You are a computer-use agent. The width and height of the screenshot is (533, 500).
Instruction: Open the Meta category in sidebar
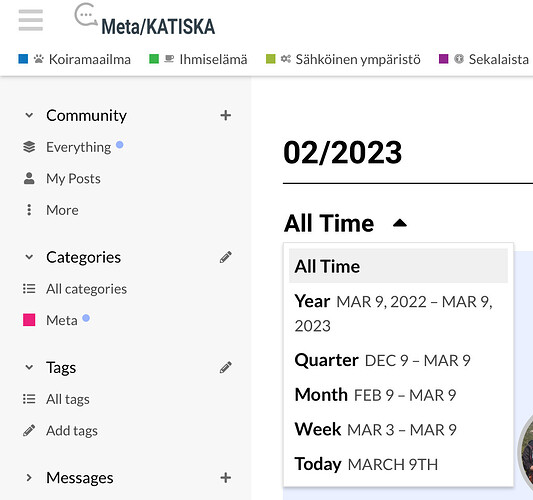pyautogui.click(x=62, y=320)
